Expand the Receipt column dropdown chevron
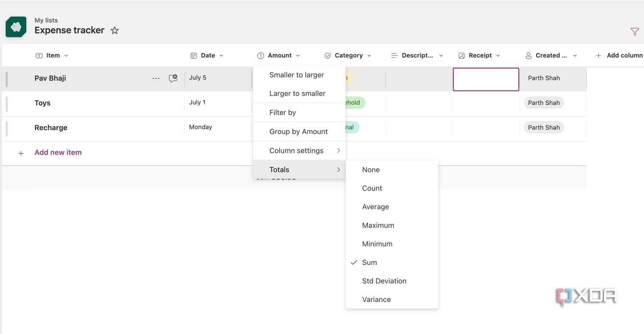The image size is (644, 334). point(498,56)
